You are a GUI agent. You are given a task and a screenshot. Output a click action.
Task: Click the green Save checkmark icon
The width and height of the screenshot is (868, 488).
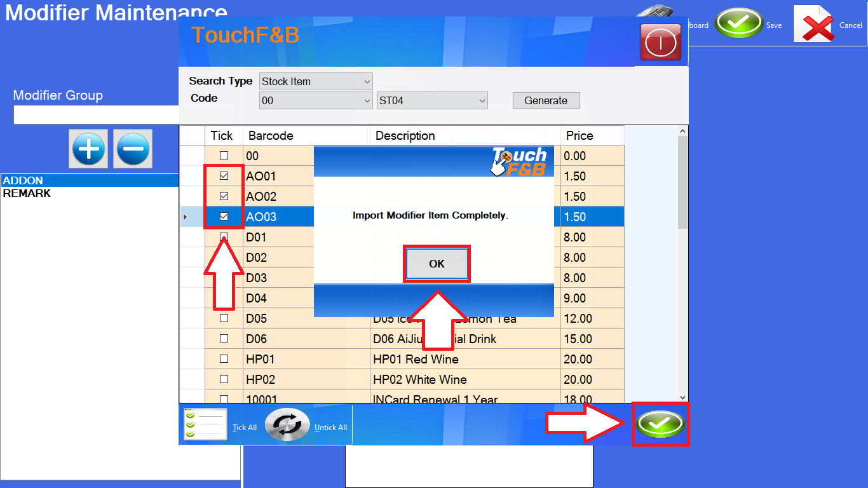tap(739, 24)
